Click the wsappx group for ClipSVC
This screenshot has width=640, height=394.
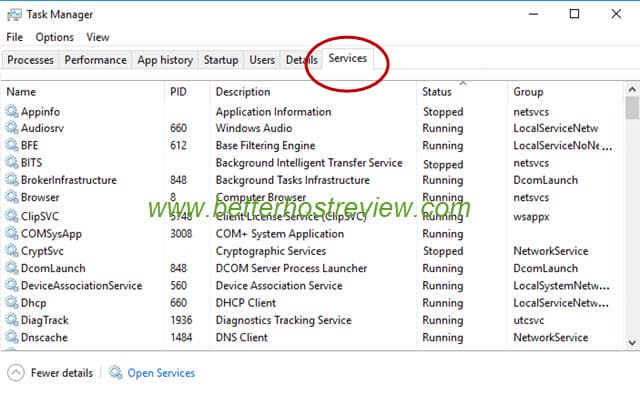point(531,216)
